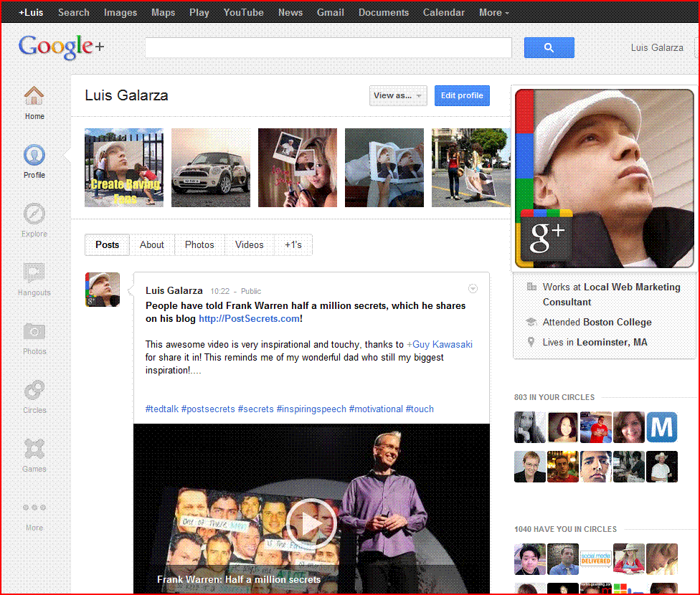Switch to the +1's tab
This screenshot has height=595, width=700.
(293, 244)
